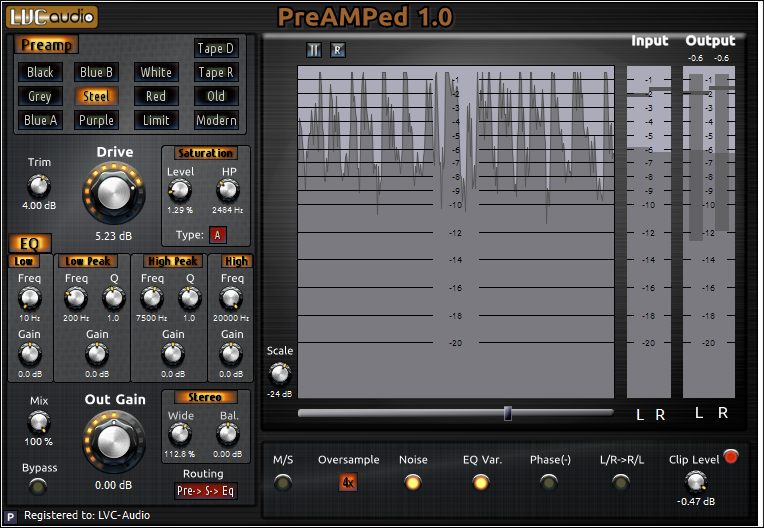Screen dimensions: 764x528
Task: Toggle the M/S mode switch
Action: pos(283,483)
